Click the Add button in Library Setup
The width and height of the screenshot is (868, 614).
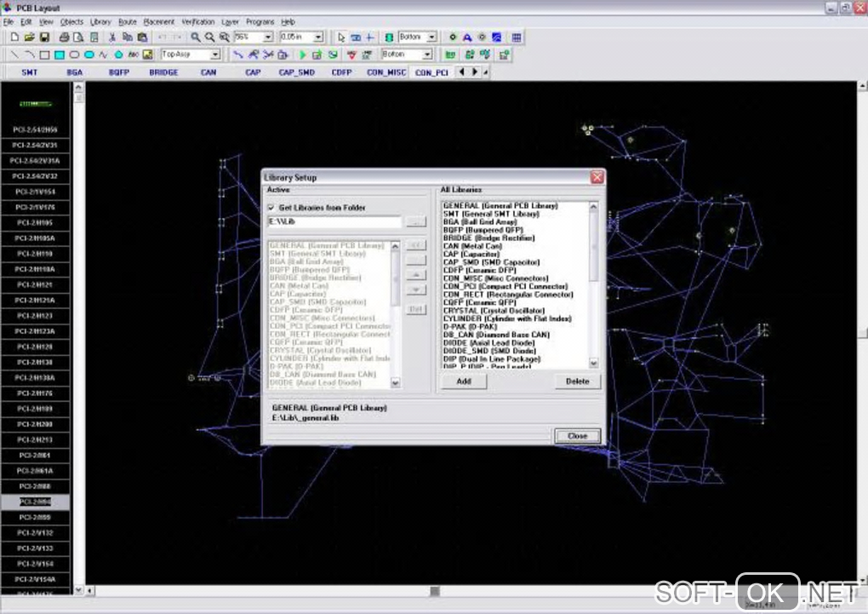464,382
